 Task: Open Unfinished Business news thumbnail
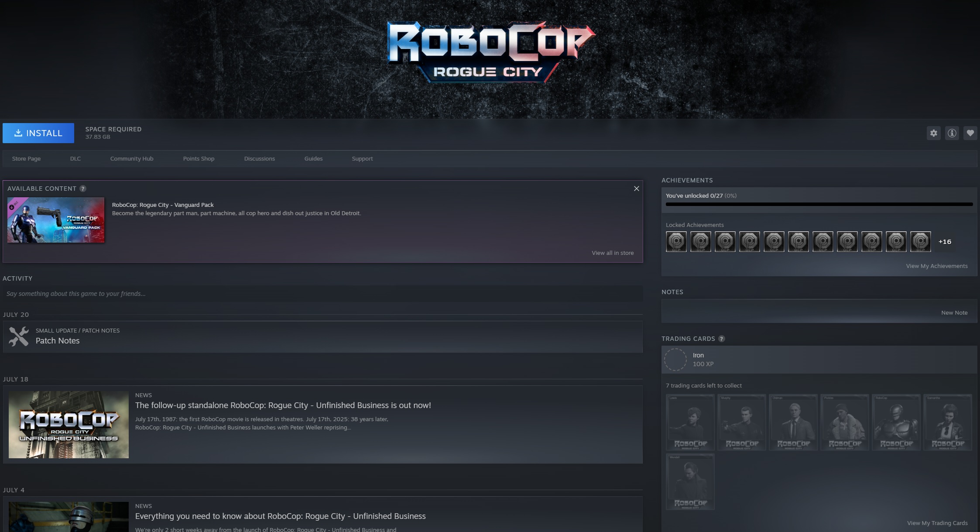pos(69,425)
